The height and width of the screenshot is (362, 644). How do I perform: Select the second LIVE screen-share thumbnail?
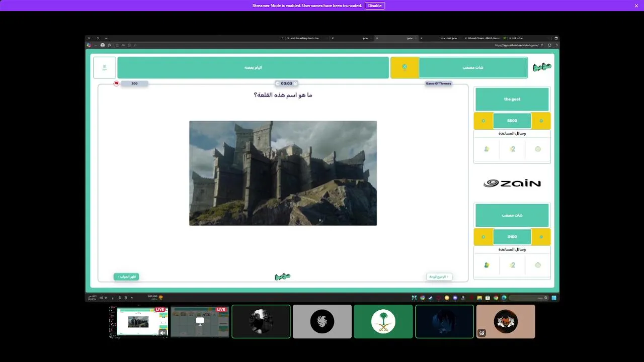pyautogui.click(x=200, y=321)
